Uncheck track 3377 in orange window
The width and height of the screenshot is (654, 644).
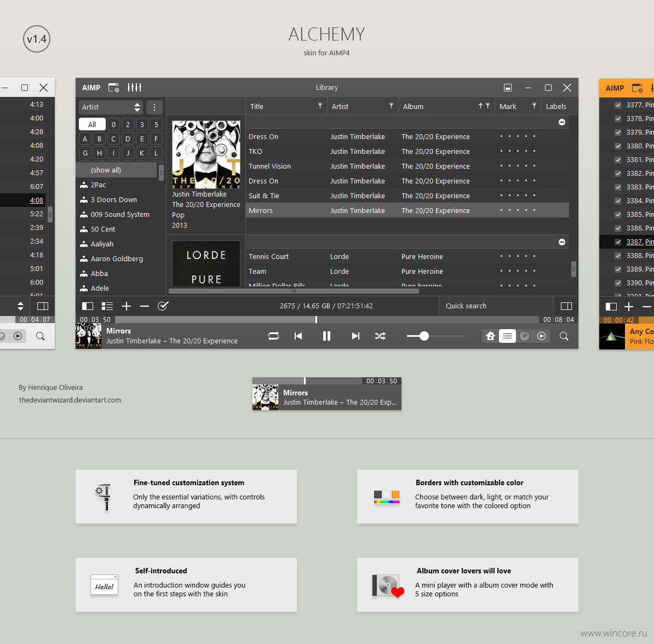point(618,105)
